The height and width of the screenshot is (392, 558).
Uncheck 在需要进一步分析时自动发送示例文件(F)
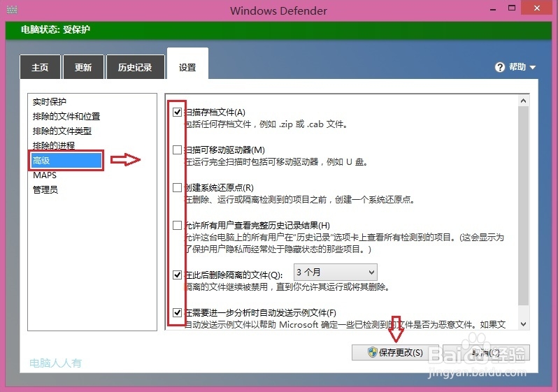click(x=177, y=312)
